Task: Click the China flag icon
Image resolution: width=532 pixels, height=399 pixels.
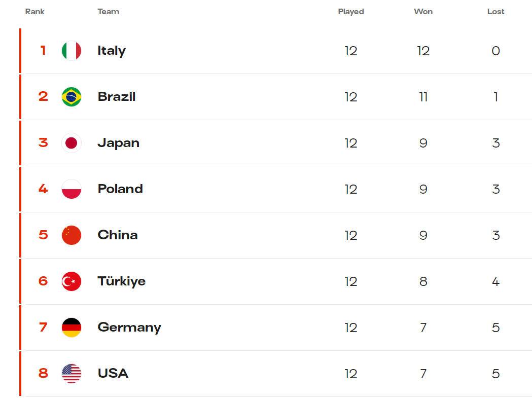Action: [71, 235]
